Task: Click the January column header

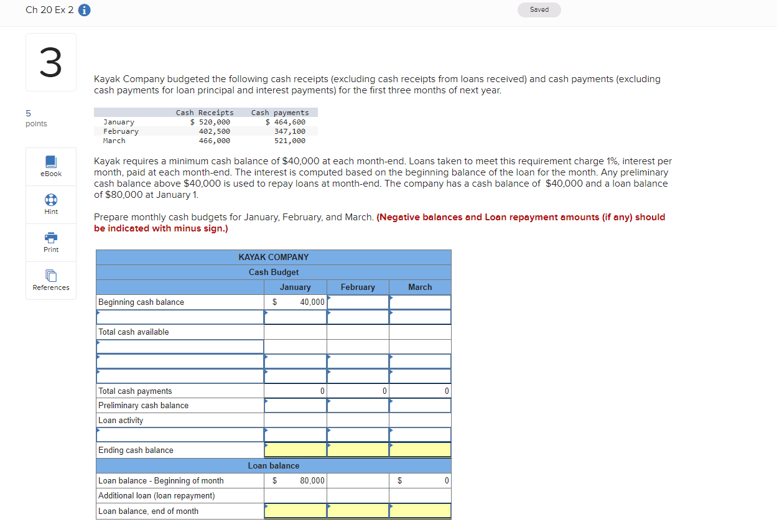Action: coord(295,287)
